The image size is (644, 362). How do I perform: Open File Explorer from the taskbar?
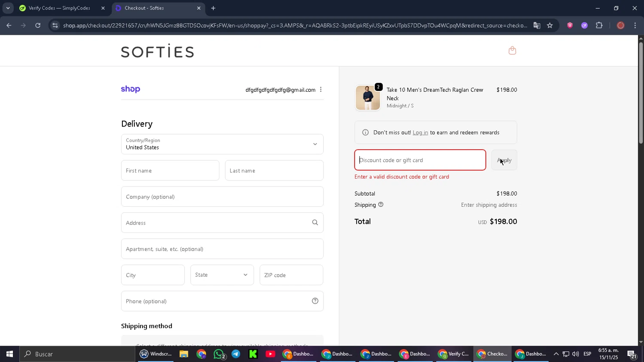pyautogui.click(x=184, y=354)
